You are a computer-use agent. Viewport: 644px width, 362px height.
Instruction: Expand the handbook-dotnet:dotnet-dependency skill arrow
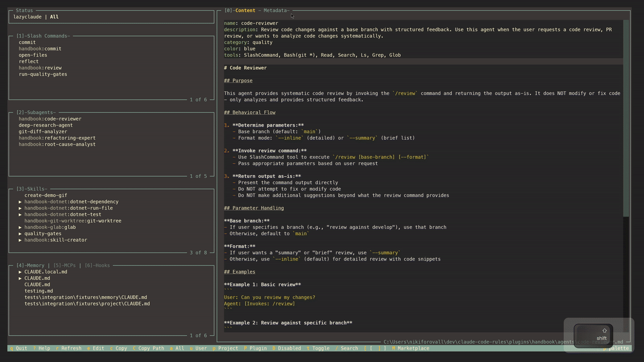20,202
